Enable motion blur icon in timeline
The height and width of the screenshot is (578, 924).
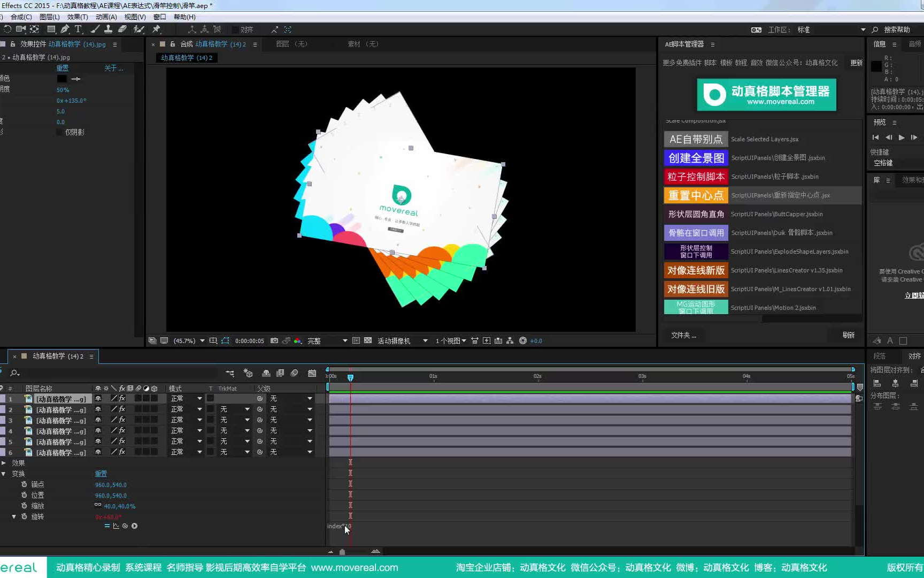pyautogui.click(x=294, y=373)
